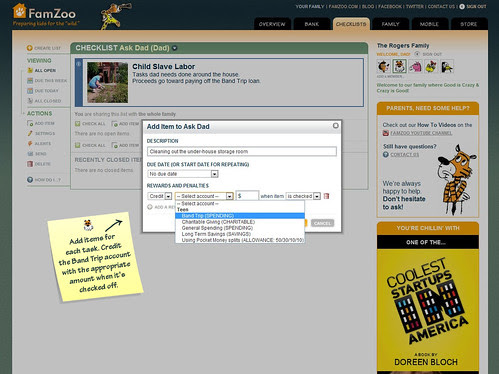The width and height of the screenshot is (499, 374).
Task: Open the FamZoo.com header link
Action: tap(343, 6)
